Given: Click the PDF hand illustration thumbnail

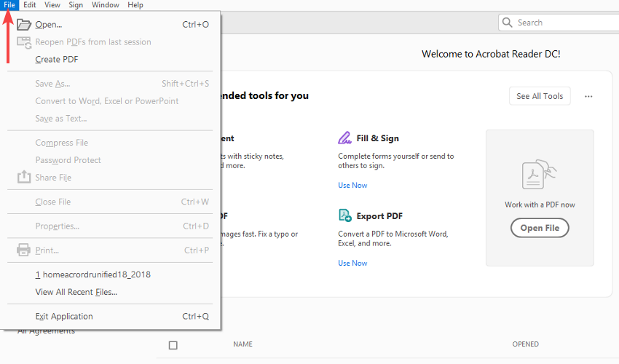Looking at the screenshot, I should pyautogui.click(x=539, y=174).
